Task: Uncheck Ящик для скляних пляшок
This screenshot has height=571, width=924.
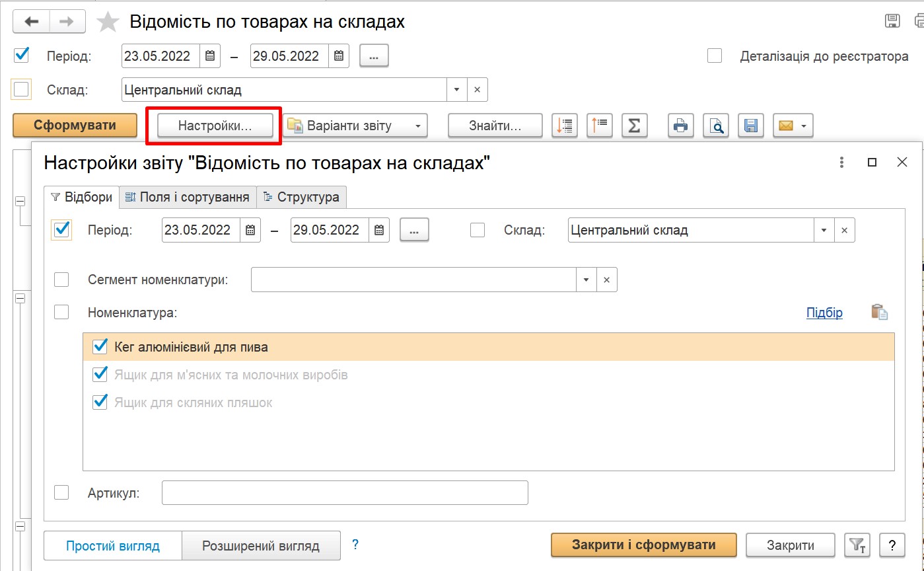Action: (100, 402)
